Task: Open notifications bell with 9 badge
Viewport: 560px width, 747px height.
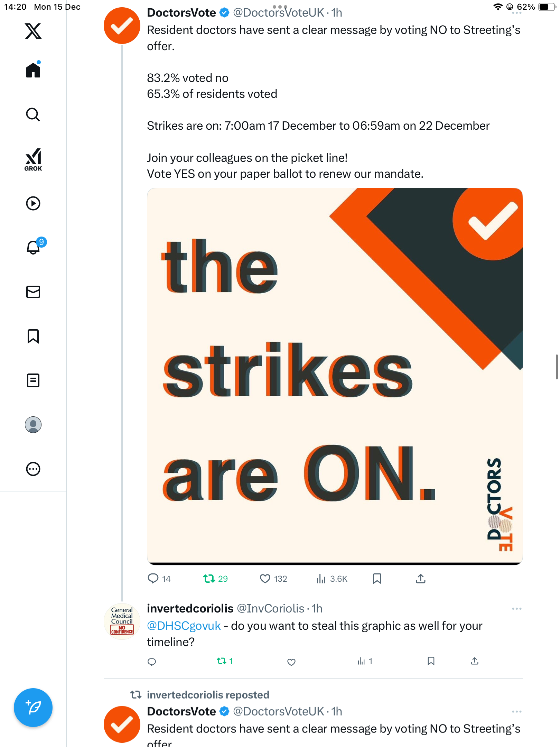Action: [x=34, y=247]
